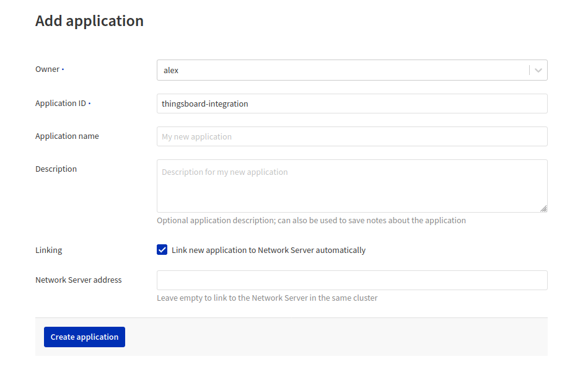This screenshot has width=588, height=390.
Task: Click the Linking label
Action: pyautogui.click(x=49, y=250)
